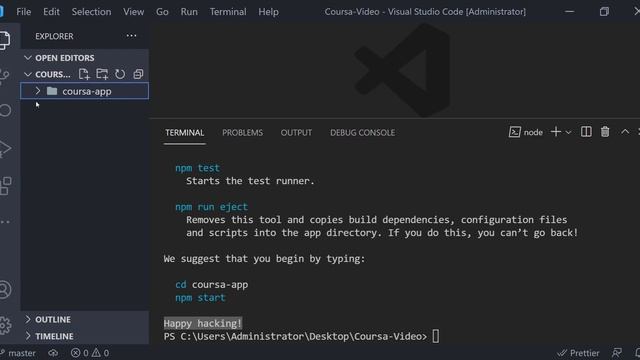Open Extensions view in activity bar
640x360 pixels.
pos(5,186)
